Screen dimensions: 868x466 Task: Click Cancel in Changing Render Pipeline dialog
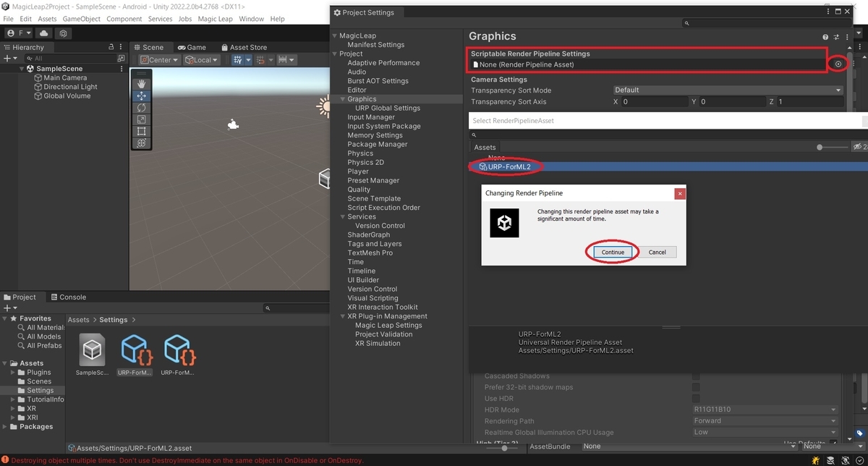coord(658,252)
